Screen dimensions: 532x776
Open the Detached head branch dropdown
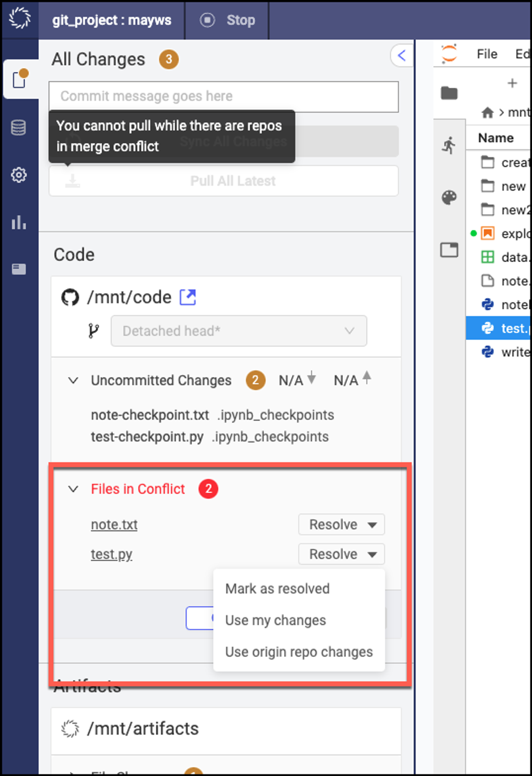point(239,331)
